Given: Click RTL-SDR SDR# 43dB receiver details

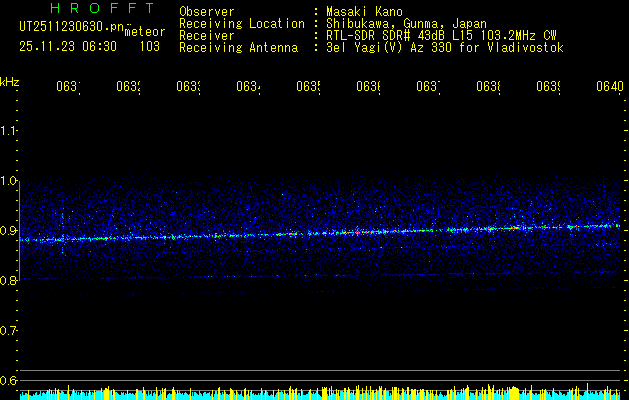Looking at the screenshot, I should click(441, 36).
